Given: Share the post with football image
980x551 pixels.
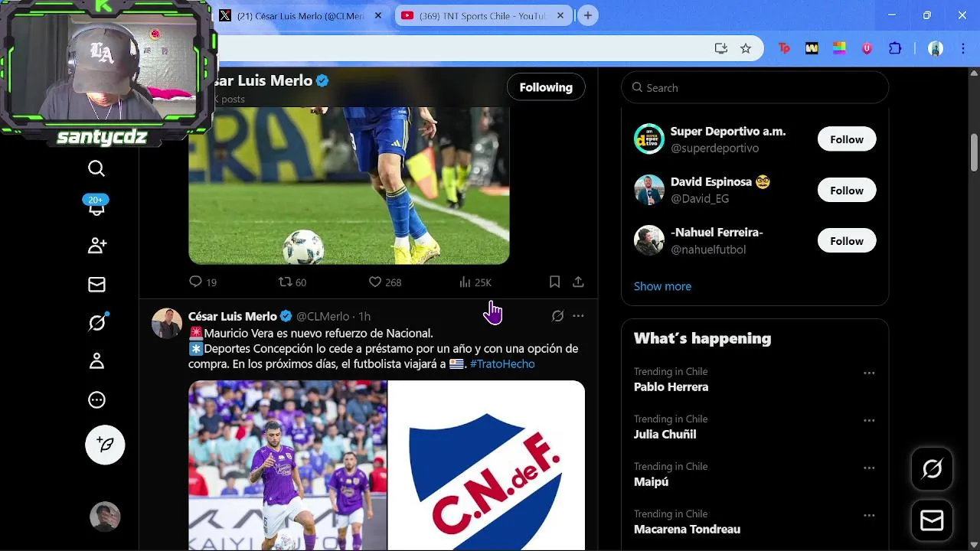Looking at the screenshot, I should point(578,282).
